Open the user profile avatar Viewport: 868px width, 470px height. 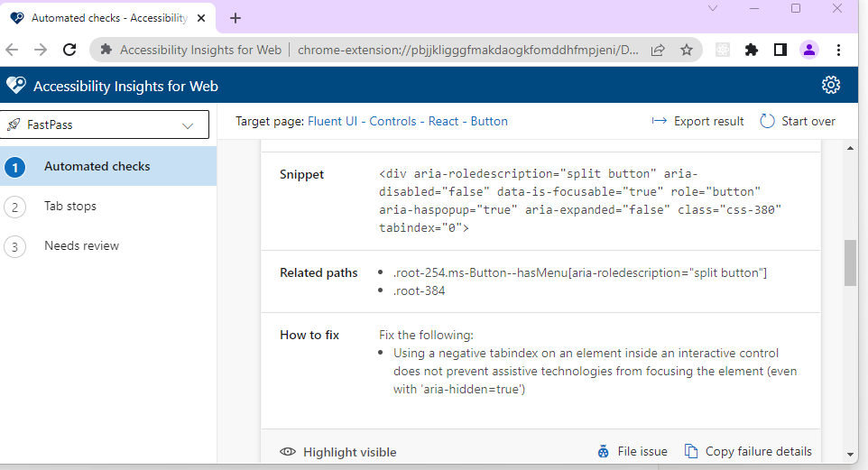(x=808, y=50)
